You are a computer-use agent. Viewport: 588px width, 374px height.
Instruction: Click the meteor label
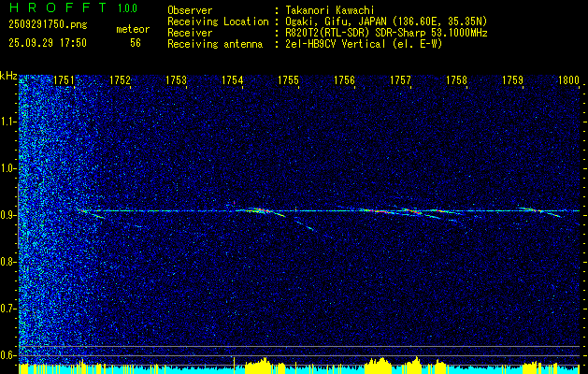click(133, 29)
